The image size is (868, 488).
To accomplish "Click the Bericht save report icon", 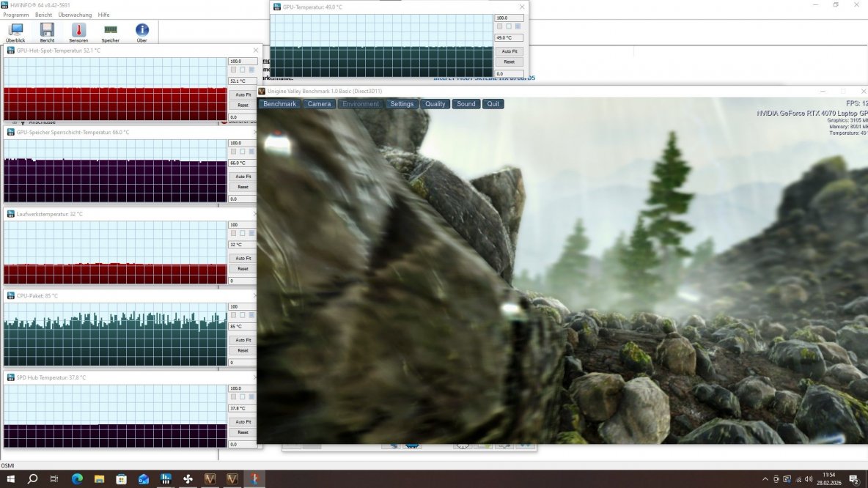I will 47,32.
